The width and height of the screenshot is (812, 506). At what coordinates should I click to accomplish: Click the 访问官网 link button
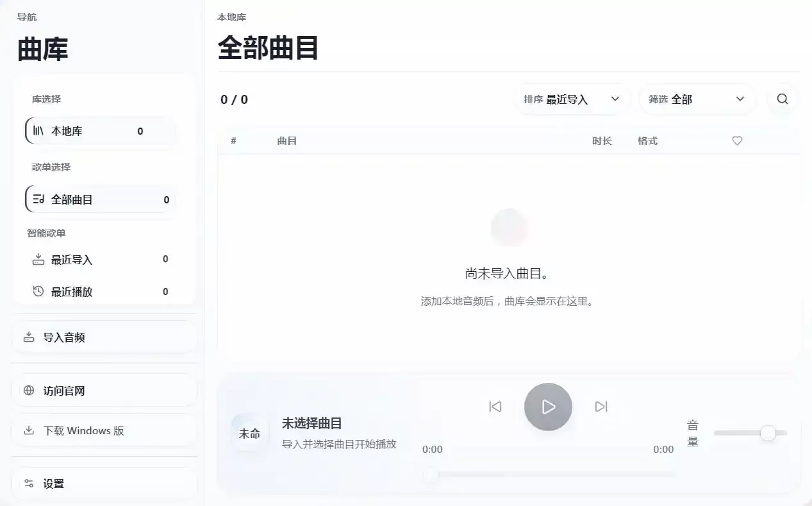[x=104, y=391]
